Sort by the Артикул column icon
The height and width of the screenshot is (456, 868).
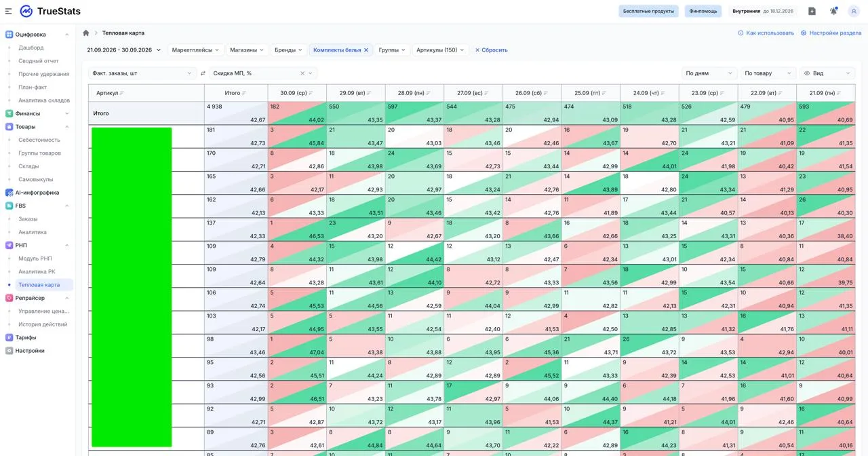[122, 93]
